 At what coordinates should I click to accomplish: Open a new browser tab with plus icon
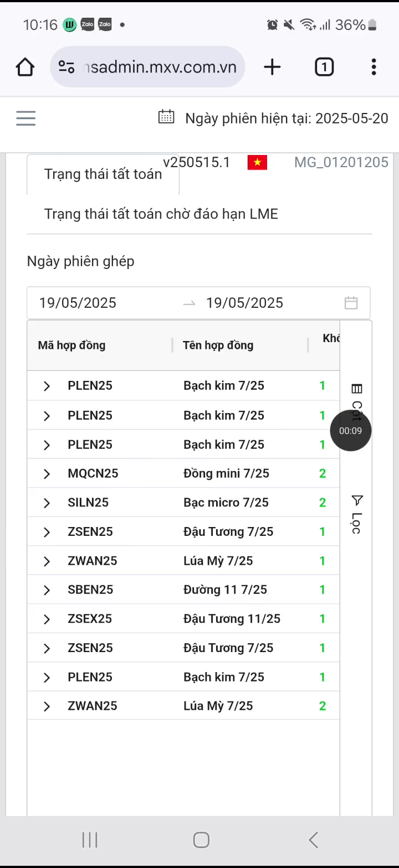[x=272, y=67]
